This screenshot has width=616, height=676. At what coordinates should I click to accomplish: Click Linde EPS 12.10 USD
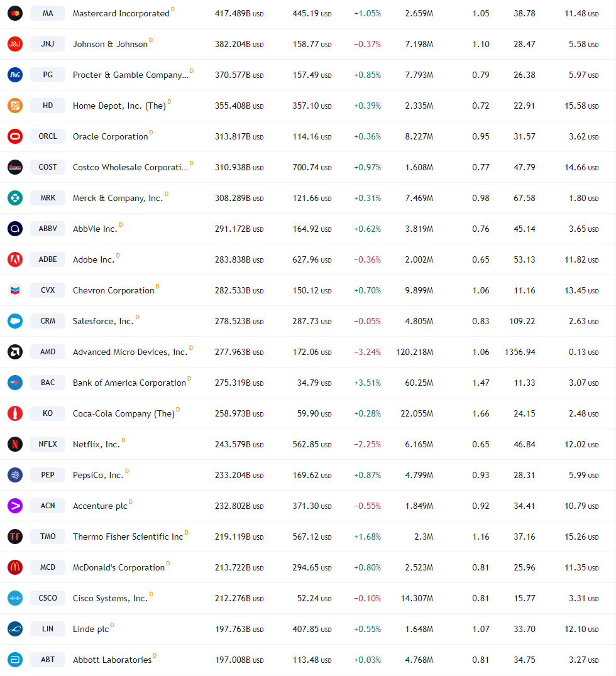click(581, 629)
